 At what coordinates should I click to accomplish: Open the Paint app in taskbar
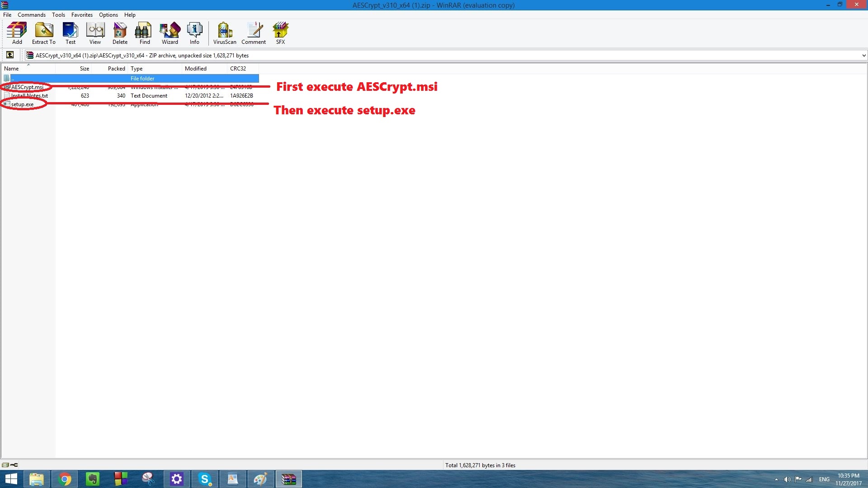click(261, 479)
